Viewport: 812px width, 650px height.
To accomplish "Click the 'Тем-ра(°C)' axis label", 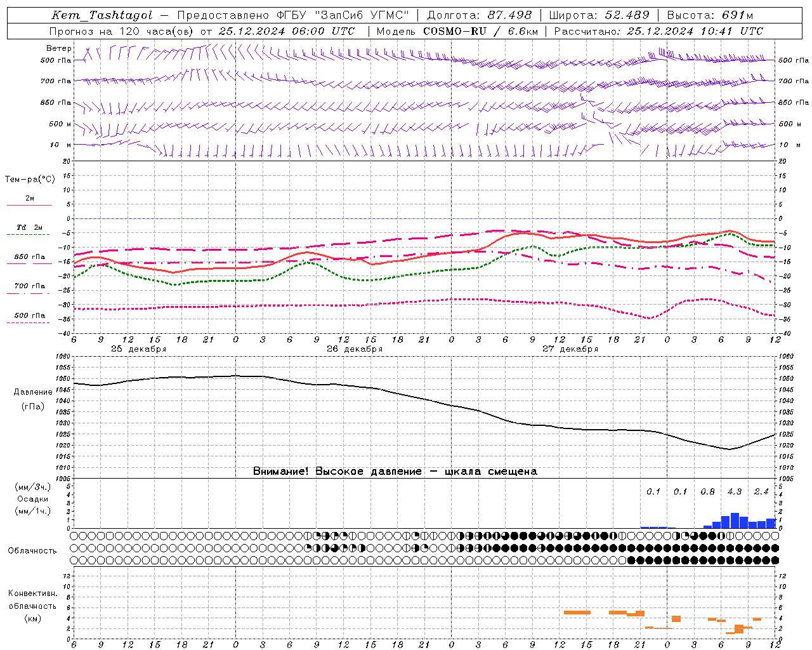I will 30,180.
